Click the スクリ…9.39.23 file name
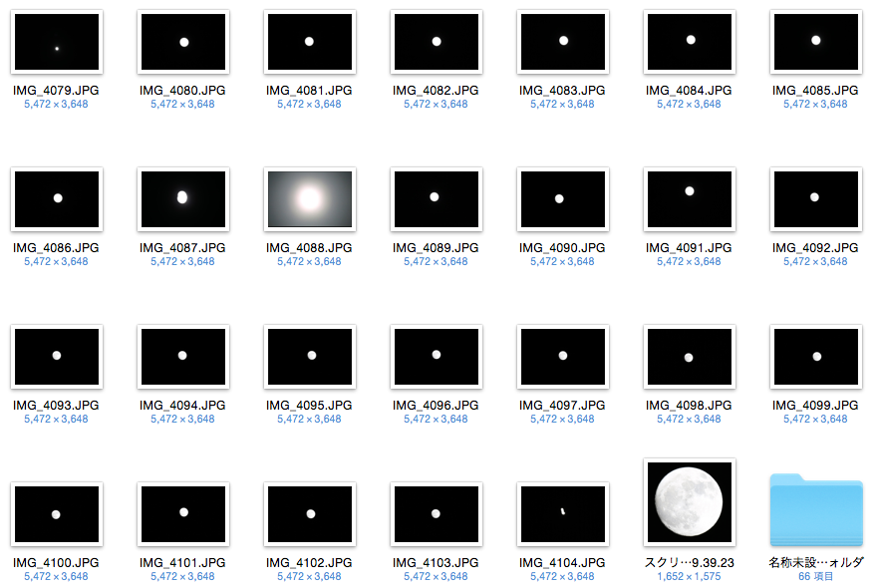 pos(690,563)
